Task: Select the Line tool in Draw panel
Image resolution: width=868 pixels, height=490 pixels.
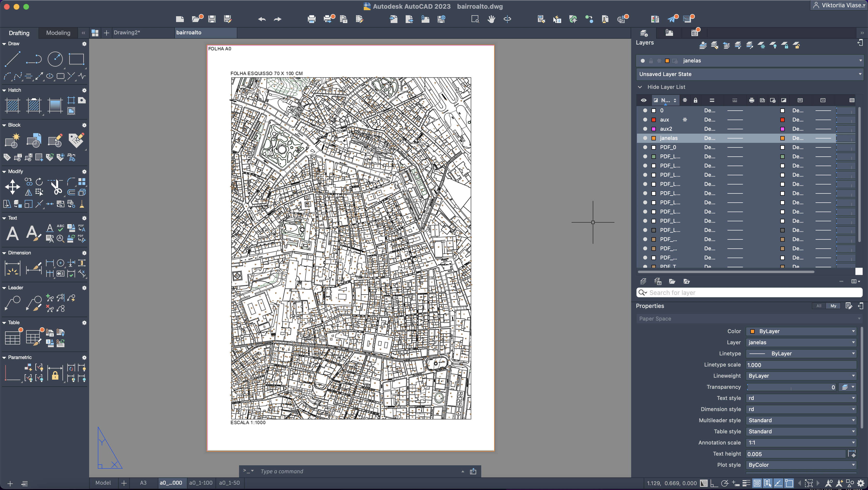Action: pos(12,59)
